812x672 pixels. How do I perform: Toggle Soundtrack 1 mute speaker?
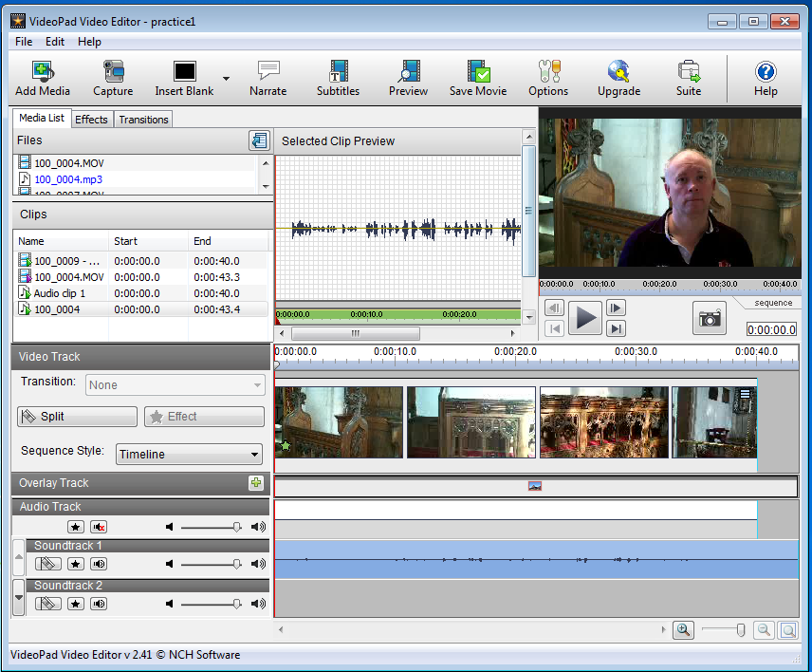[99, 564]
